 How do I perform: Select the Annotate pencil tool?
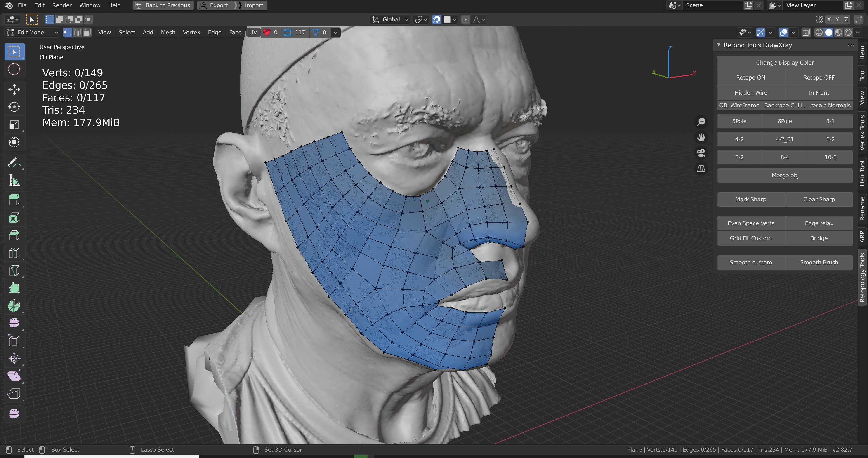click(14, 163)
